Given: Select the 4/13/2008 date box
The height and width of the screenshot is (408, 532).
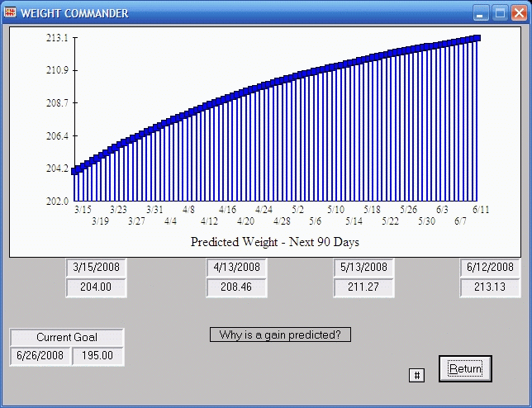Looking at the screenshot, I should [x=236, y=268].
